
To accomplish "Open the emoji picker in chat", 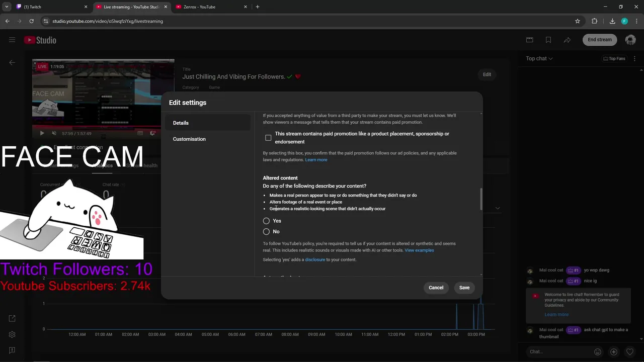I will (598, 352).
